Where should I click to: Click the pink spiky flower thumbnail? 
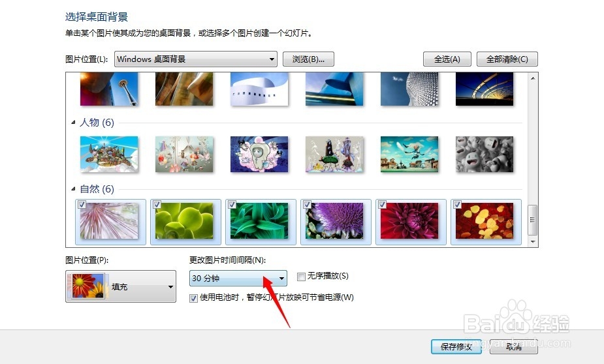109,221
